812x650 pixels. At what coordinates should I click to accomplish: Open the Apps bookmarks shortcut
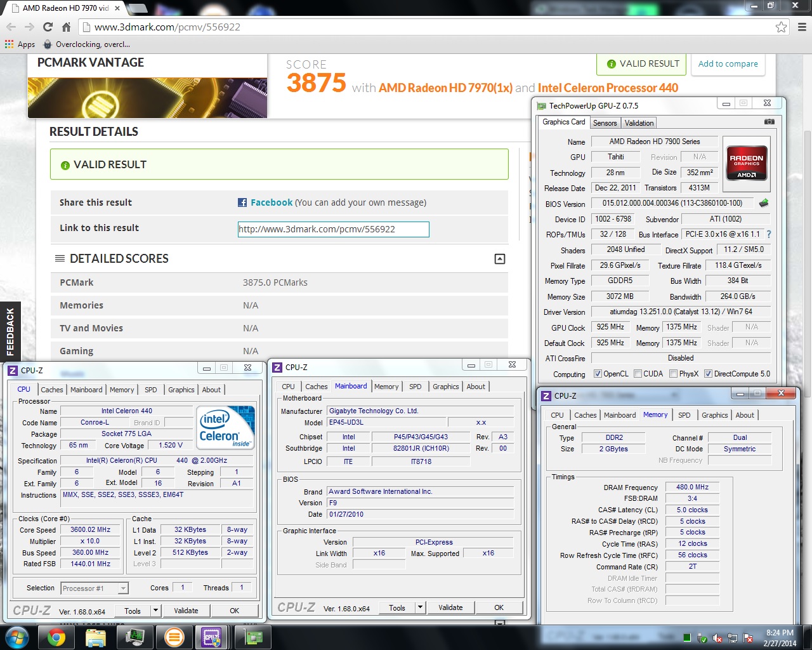[20, 44]
